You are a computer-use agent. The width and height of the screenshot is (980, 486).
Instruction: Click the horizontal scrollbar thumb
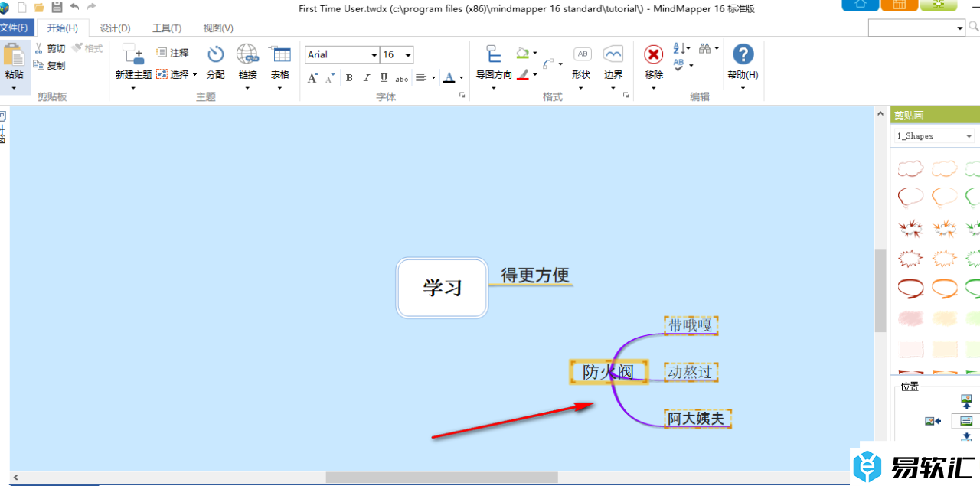pos(442,478)
